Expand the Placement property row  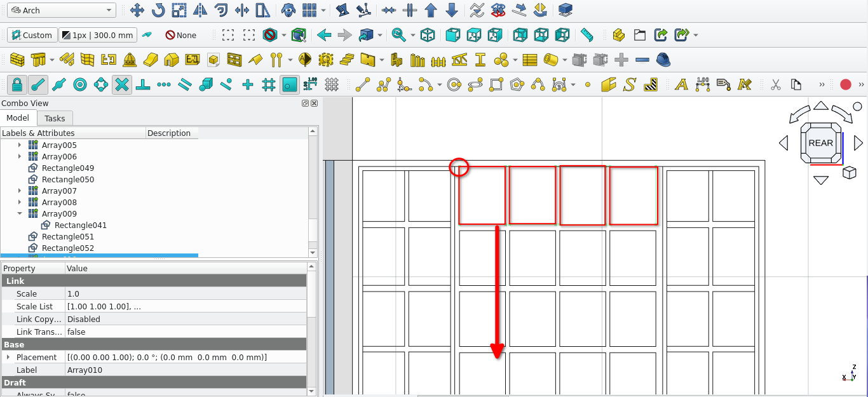click(x=8, y=358)
